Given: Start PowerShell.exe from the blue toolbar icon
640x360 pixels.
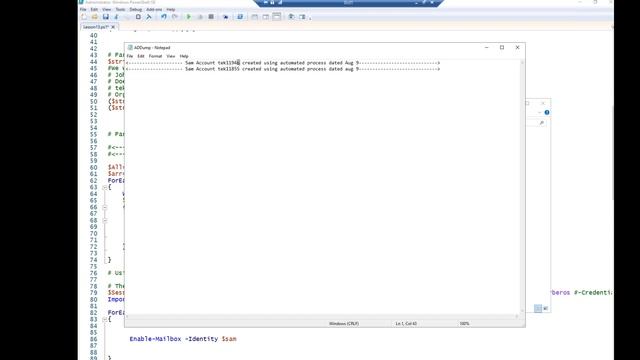Looking at the screenshot, I should pyautogui.click(x=240, y=17).
